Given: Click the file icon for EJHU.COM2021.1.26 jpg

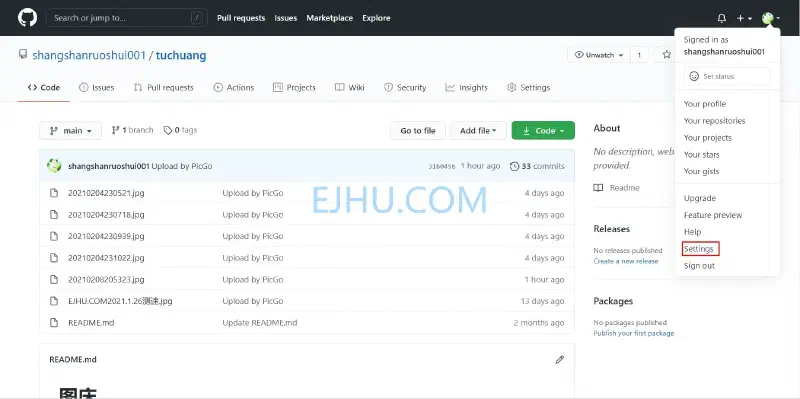Looking at the screenshot, I should pos(54,301).
